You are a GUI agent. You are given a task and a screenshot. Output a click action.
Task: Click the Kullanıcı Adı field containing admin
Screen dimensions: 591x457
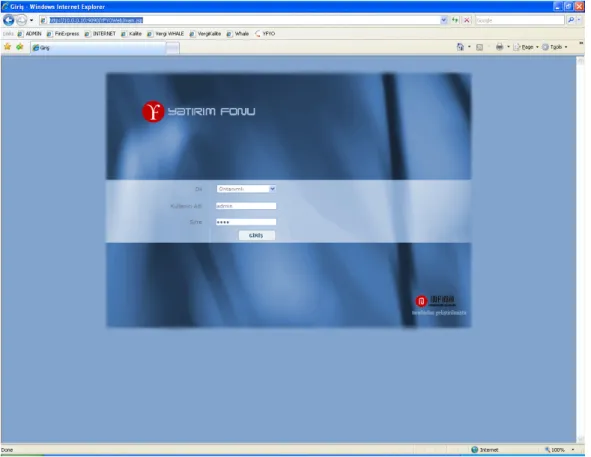click(x=246, y=206)
